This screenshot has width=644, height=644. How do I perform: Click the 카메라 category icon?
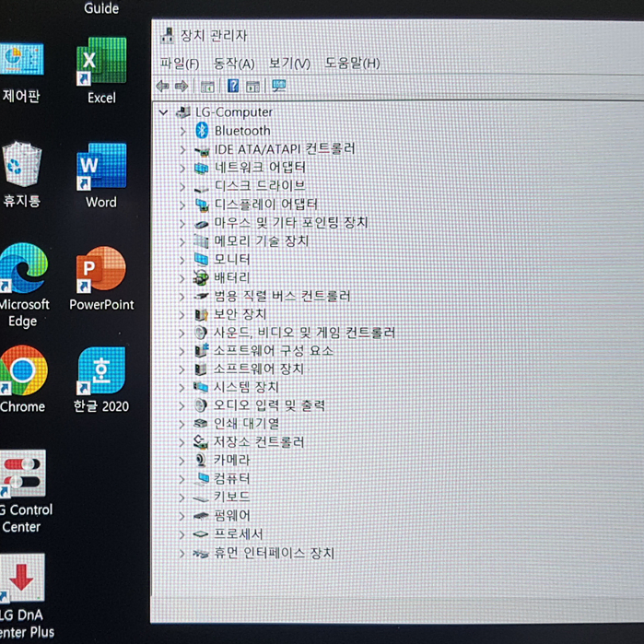point(201,460)
